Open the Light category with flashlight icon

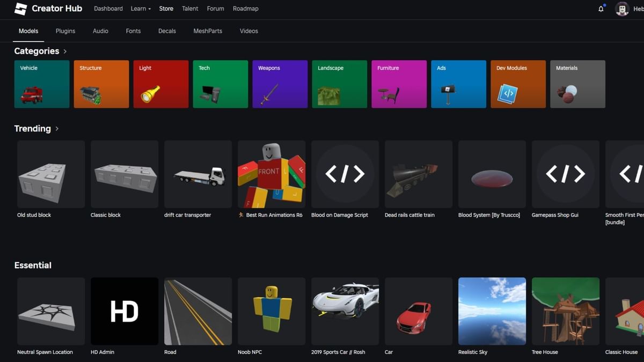161,84
